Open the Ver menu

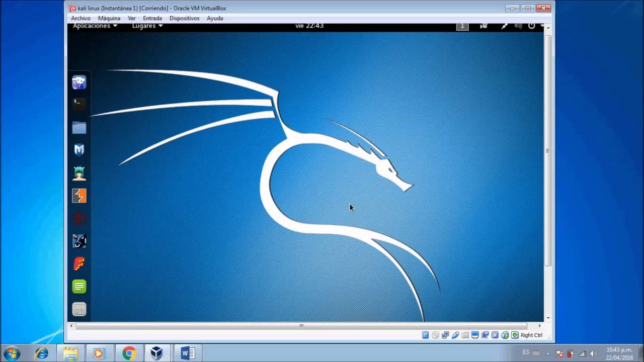coord(132,18)
